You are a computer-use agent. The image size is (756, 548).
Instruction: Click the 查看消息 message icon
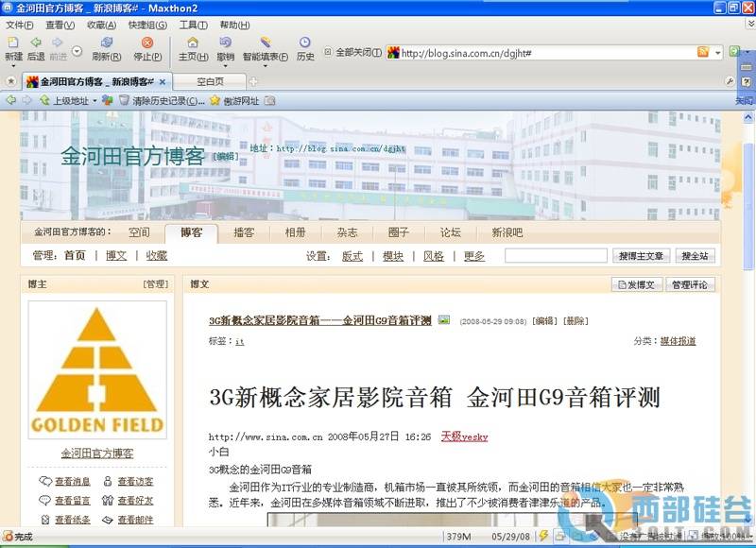click(44, 481)
